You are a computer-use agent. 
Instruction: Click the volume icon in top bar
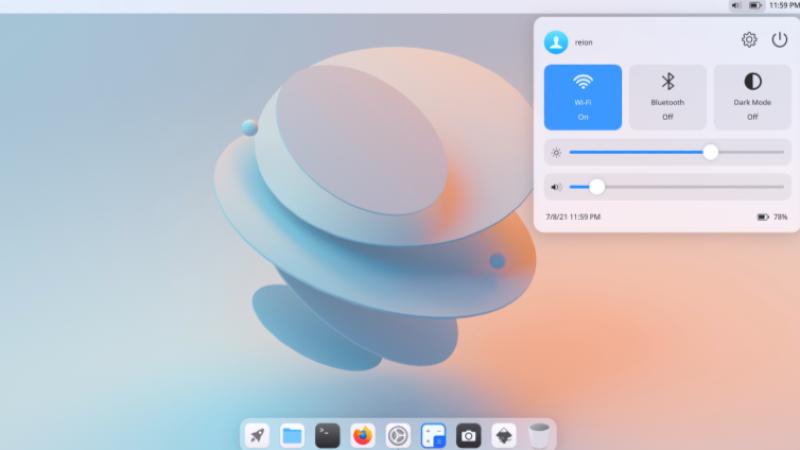click(x=737, y=6)
